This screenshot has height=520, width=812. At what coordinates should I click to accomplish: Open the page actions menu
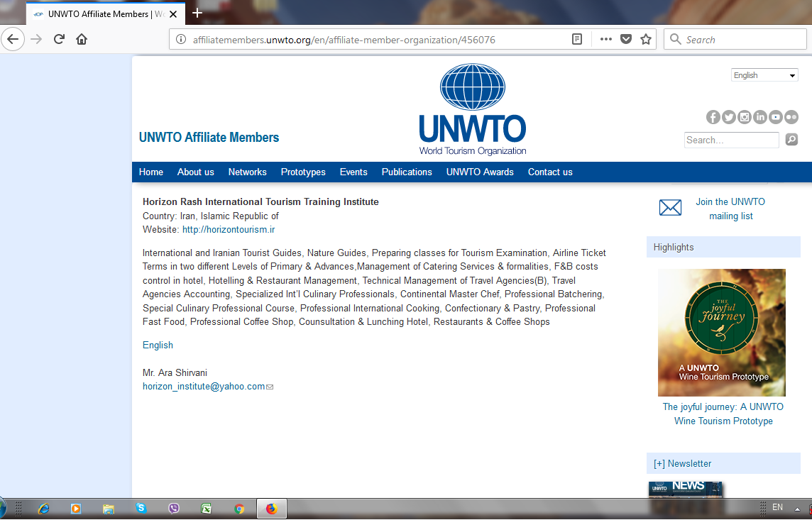tap(606, 39)
